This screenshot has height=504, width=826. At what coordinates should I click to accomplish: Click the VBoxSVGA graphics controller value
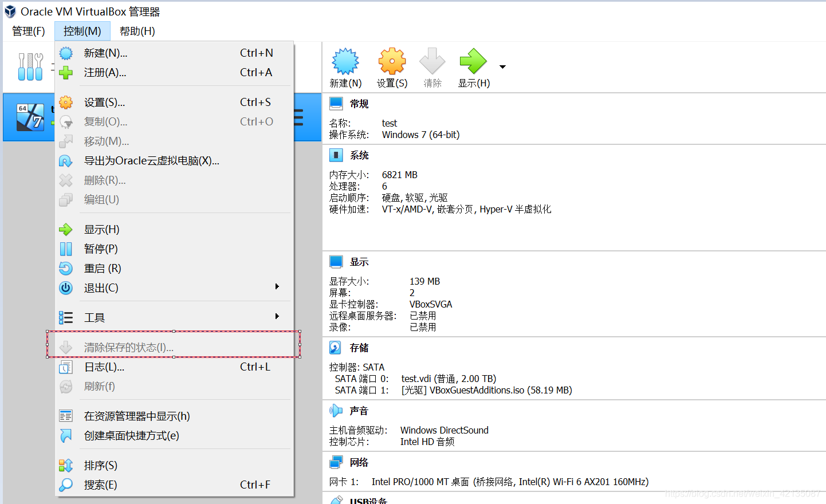431,304
